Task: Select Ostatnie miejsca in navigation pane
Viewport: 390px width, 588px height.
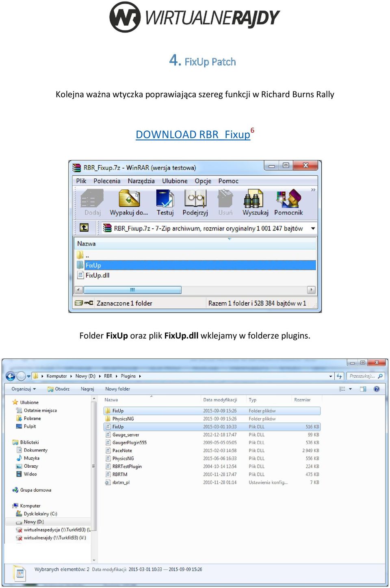Action: pos(40,410)
